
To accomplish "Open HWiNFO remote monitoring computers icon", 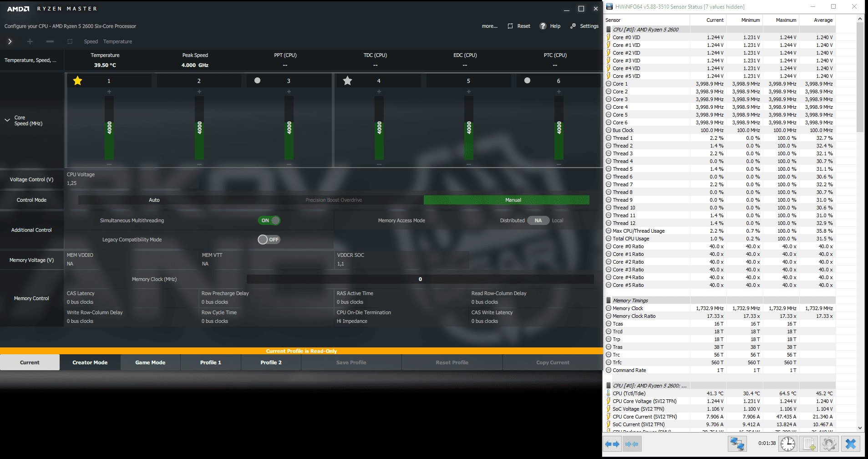I will (737, 444).
